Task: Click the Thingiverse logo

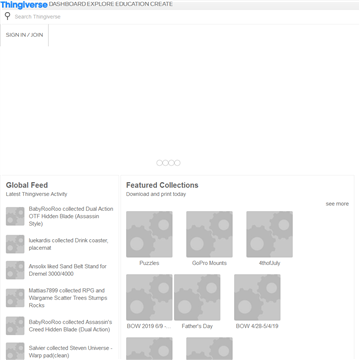Action: point(24,5)
